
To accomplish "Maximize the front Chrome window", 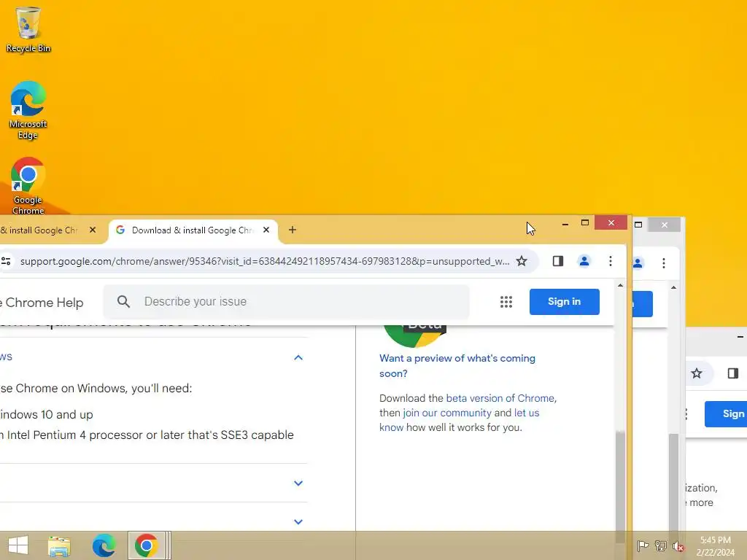I will click(585, 223).
